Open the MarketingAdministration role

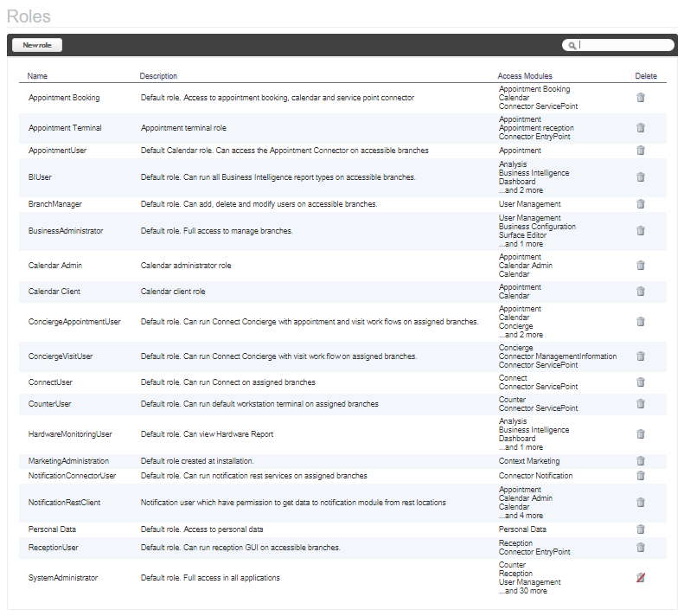(68, 461)
